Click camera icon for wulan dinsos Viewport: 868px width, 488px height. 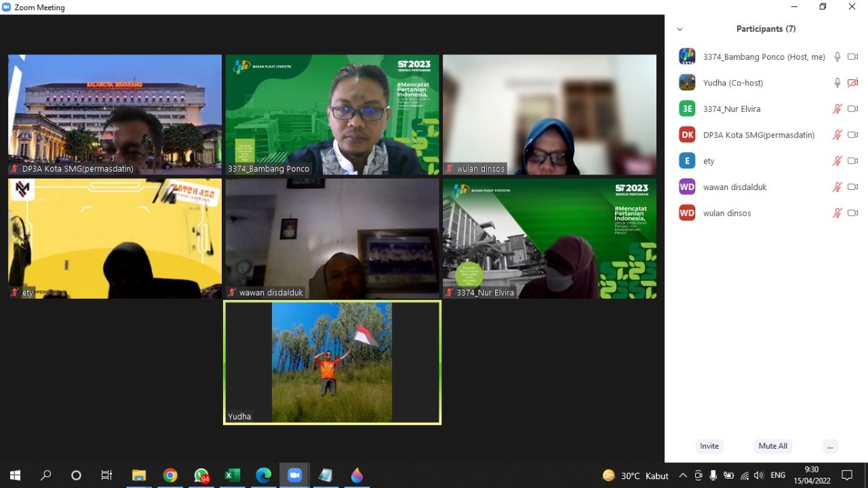click(x=852, y=213)
